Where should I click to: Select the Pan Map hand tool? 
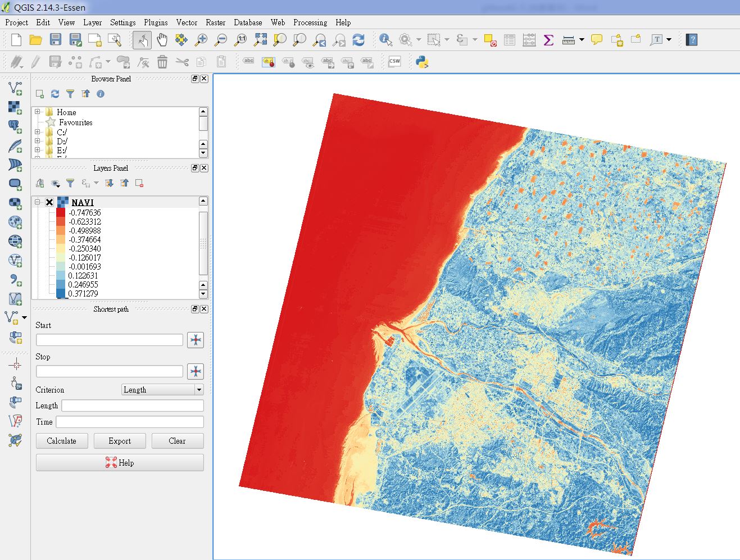[162, 40]
